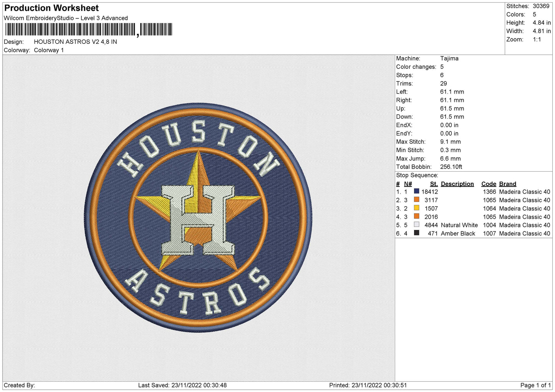Click the Height value 4.84 in
Image resolution: width=555 pixels, height=392 pixels.
[542, 23]
